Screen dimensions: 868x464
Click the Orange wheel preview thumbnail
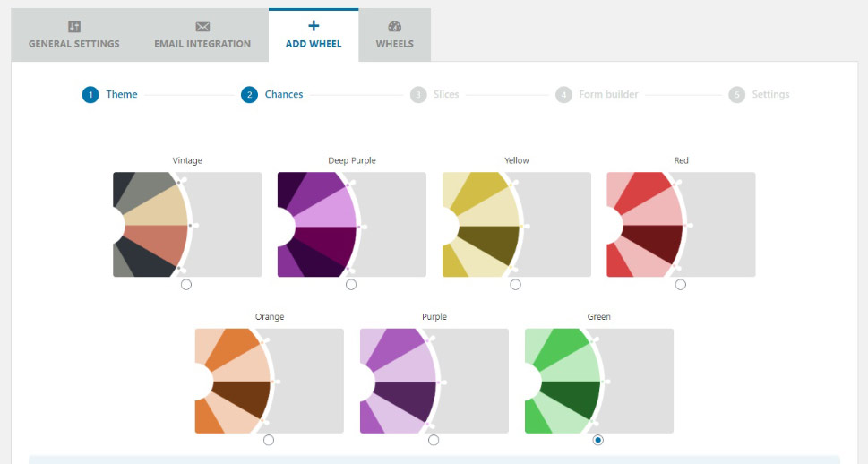click(269, 381)
